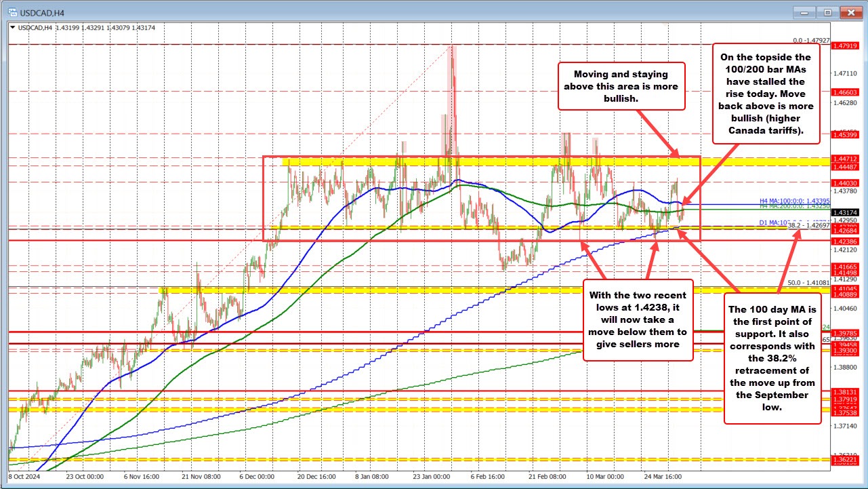Click the price scale value 1.42950

tap(844, 220)
